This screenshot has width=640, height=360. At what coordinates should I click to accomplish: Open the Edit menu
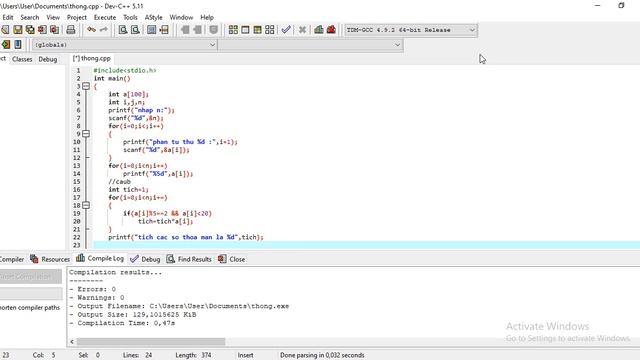pyautogui.click(x=8, y=18)
